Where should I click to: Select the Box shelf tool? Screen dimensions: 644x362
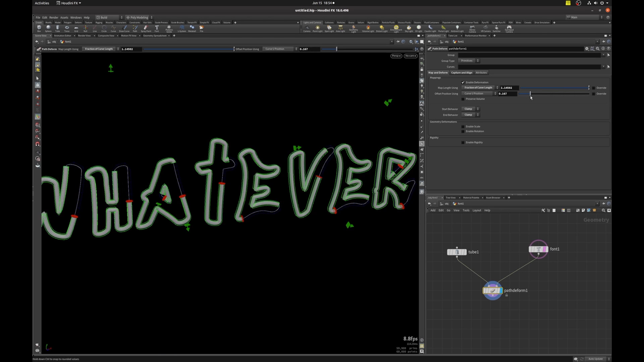coord(39,28)
